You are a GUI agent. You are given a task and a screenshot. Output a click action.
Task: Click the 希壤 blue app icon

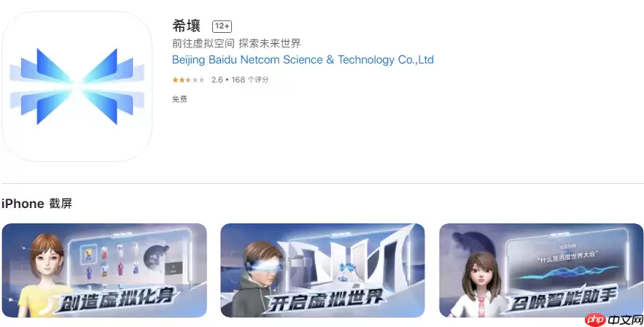click(x=77, y=86)
